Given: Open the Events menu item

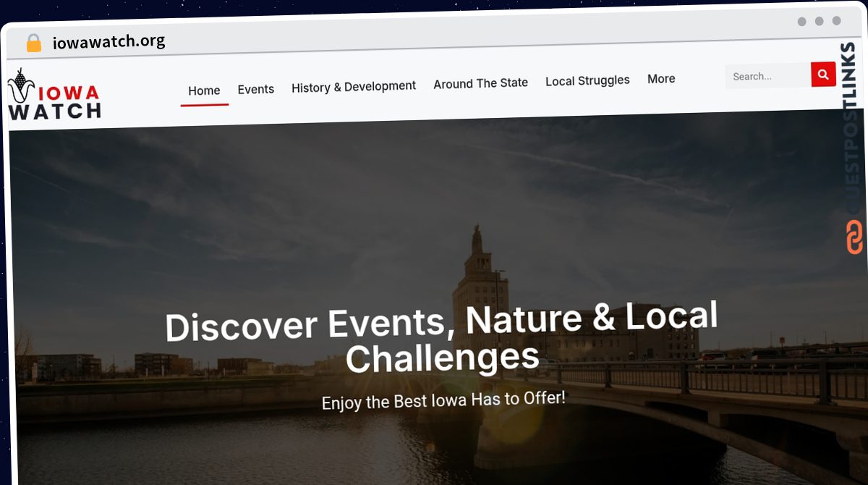Looking at the screenshot, I should (x=256, y=89).
